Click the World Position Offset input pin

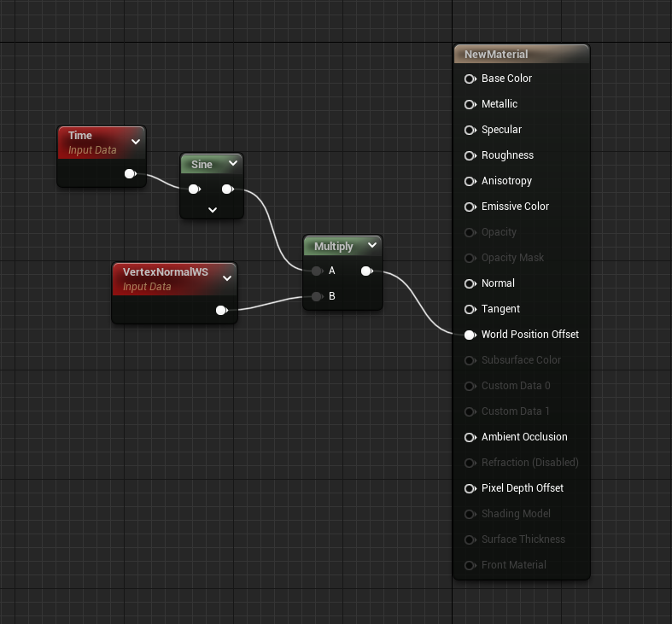tap(470, 335)
